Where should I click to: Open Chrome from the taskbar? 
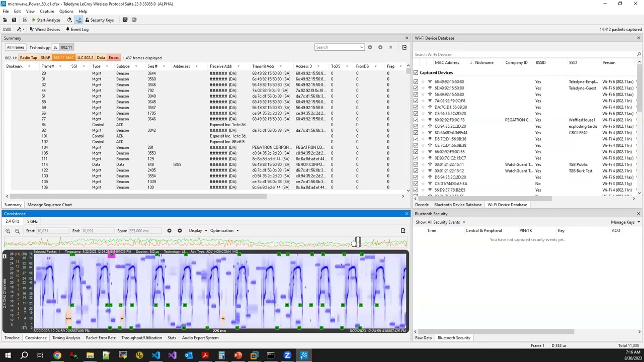click(x=57, y=356)
